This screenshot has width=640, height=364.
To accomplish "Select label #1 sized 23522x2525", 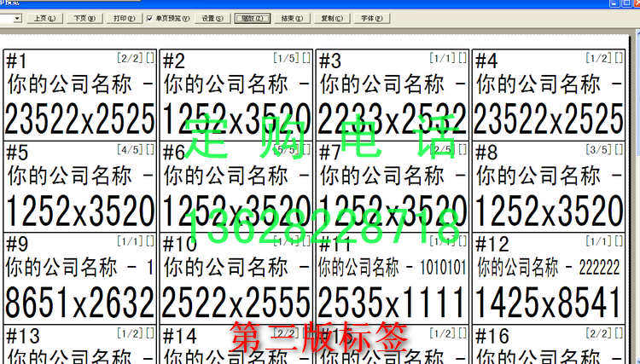I will coord(79,94).
